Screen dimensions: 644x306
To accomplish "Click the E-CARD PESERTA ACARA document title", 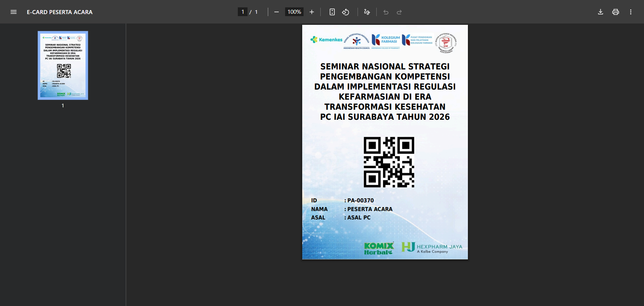I will coord(60,12).
